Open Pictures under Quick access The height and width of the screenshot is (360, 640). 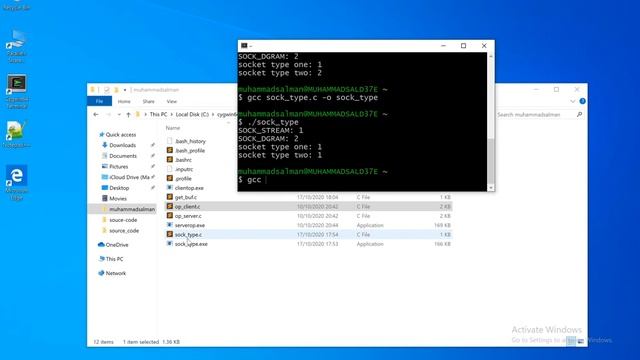pyautogui.click(x=115, y=167)
